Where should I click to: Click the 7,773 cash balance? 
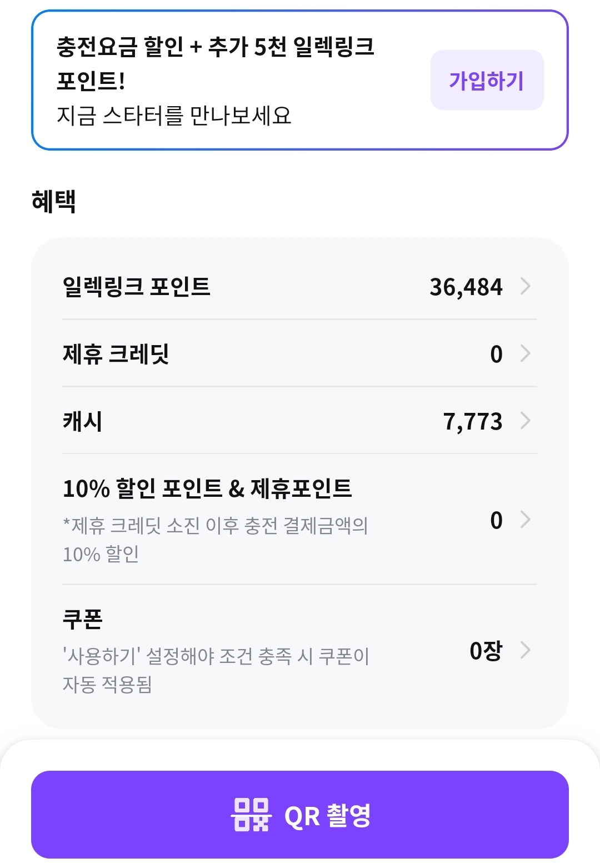[x=473, y=422]
